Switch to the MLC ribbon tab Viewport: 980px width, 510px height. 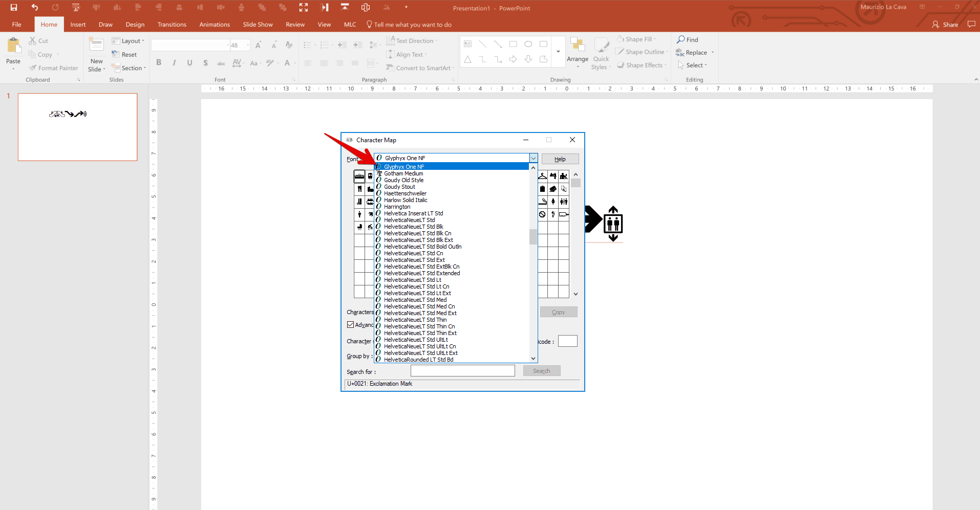tap(350, 24)
